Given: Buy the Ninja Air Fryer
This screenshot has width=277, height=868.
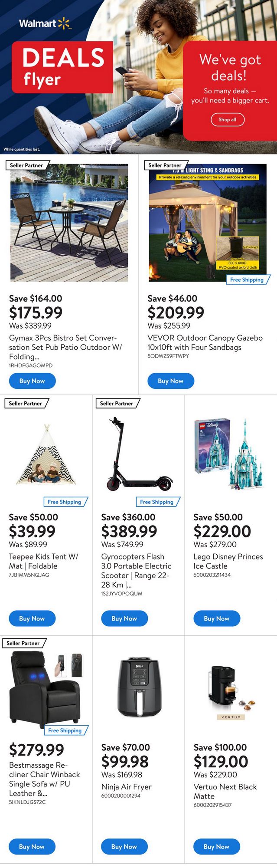Looking at the screenshot, I should click(124, 847).
